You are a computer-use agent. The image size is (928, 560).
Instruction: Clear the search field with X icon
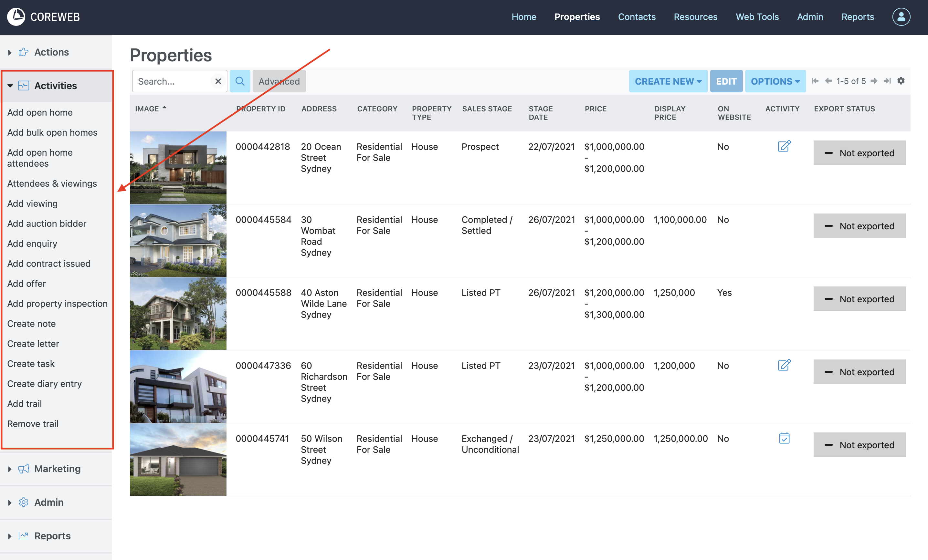[x=218, y=81]
